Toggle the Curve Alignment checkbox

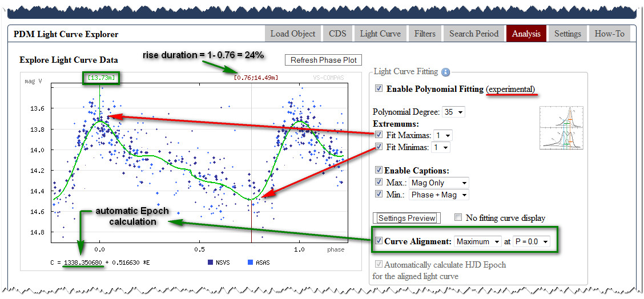[377, 241]
